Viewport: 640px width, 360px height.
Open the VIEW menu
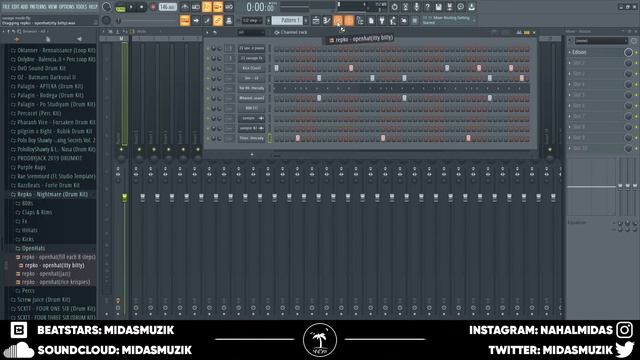53,7
